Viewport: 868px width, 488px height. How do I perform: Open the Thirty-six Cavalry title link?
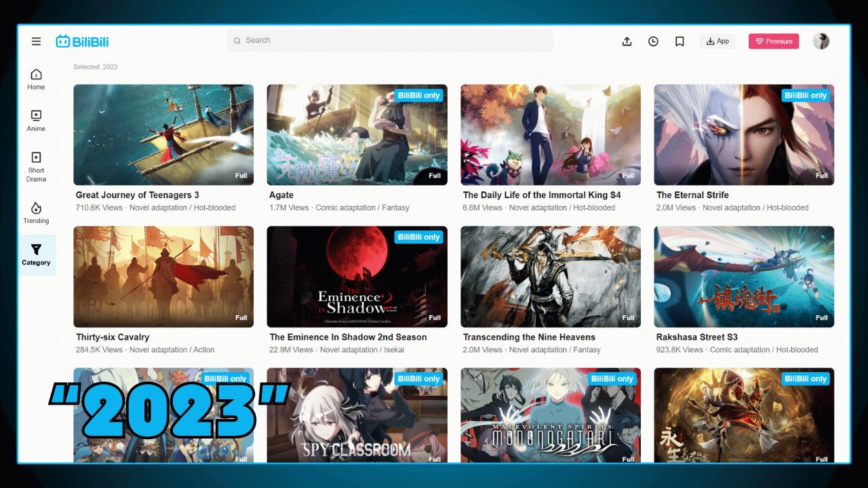113,337
